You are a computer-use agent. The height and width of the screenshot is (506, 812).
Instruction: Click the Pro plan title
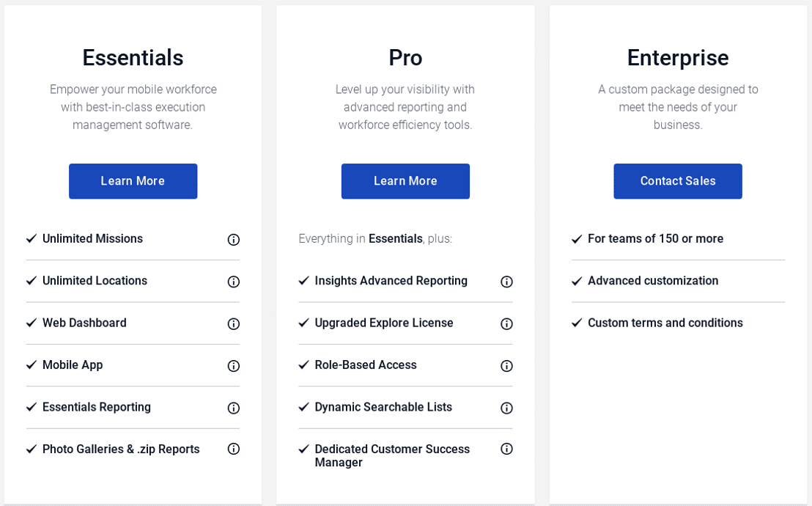(405, 57)
